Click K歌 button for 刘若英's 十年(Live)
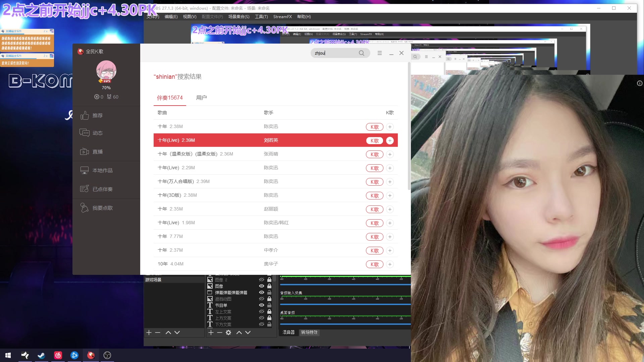This screenshot has height=362, width=644. [x=374, y=140]
